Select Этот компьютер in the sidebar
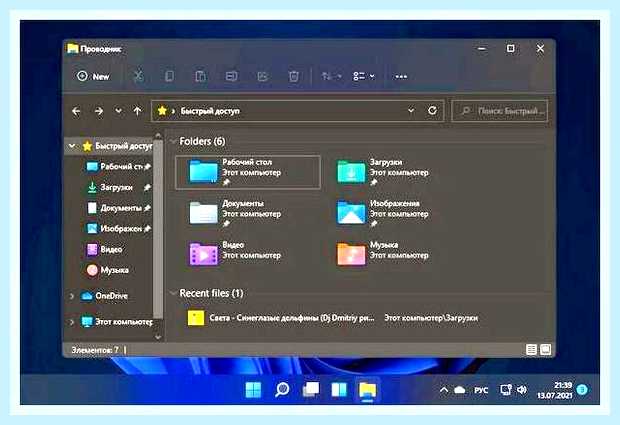 pyautogui.click(x=116, y=322)
